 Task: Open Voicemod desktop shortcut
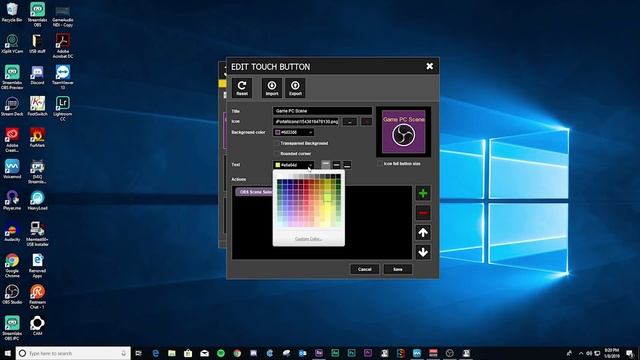pos(12,169)
